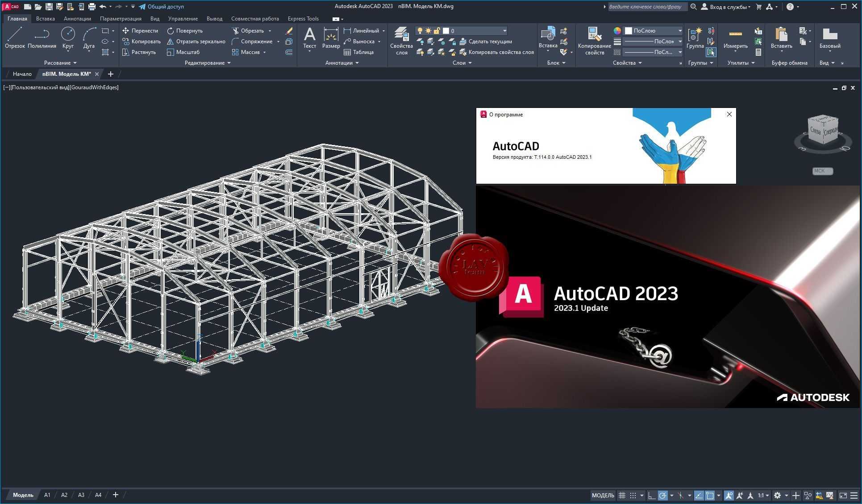Open the ПоСлою color dropdown
The width and height of the screenshot is (862, 504).
[654, 31]
